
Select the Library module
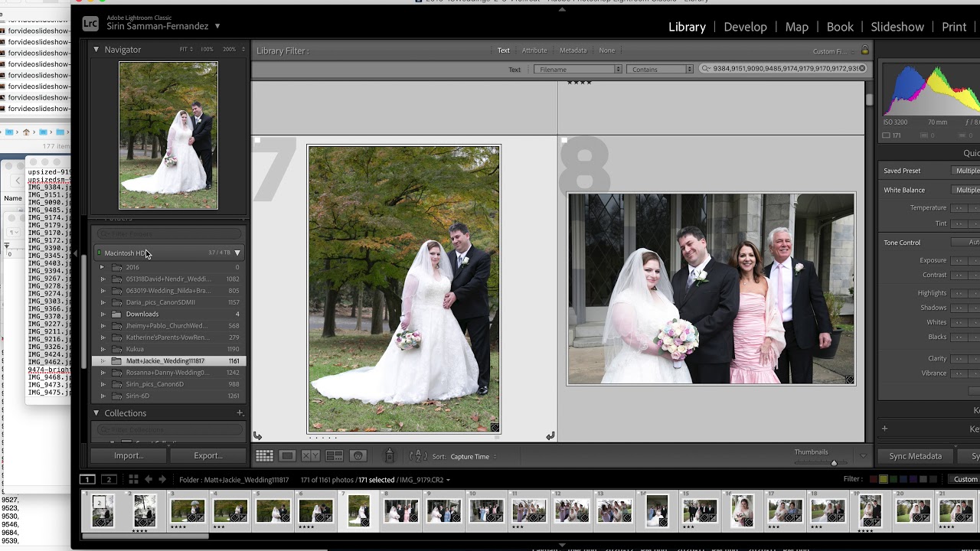click(687, 26)
